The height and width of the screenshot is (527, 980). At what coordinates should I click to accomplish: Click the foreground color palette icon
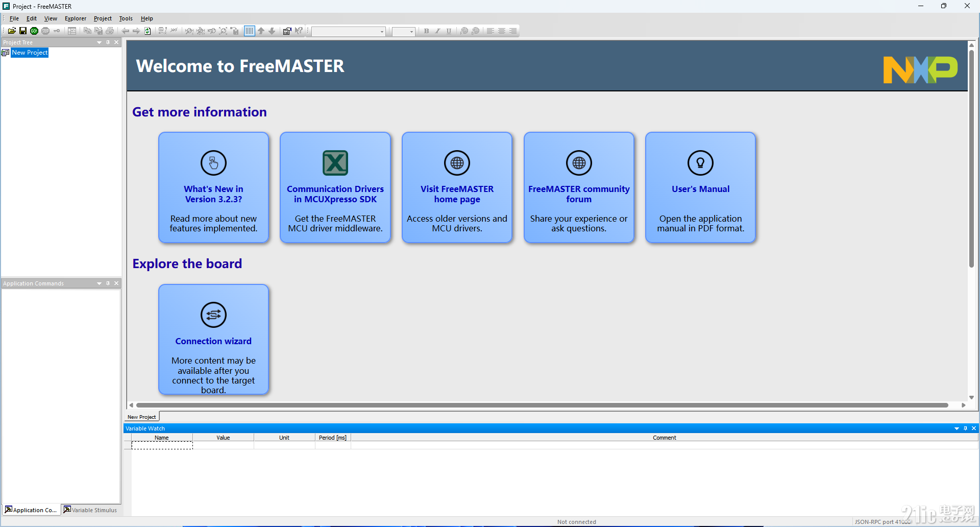[x=464, y=31]
